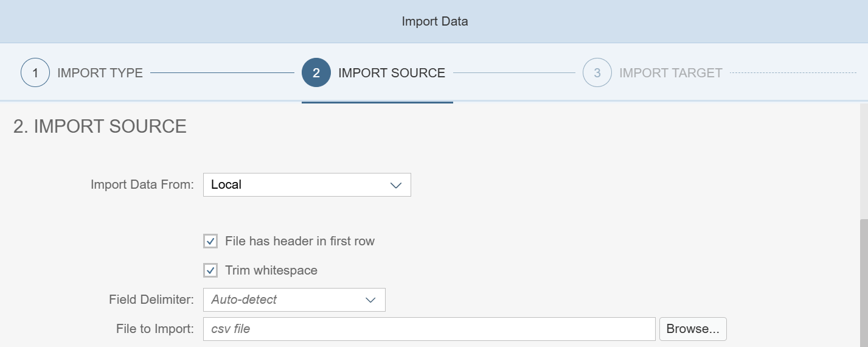This screenshot has width=868, height=347.
Task: Open the Import Data From dropdown
Action: pos(307,185)
